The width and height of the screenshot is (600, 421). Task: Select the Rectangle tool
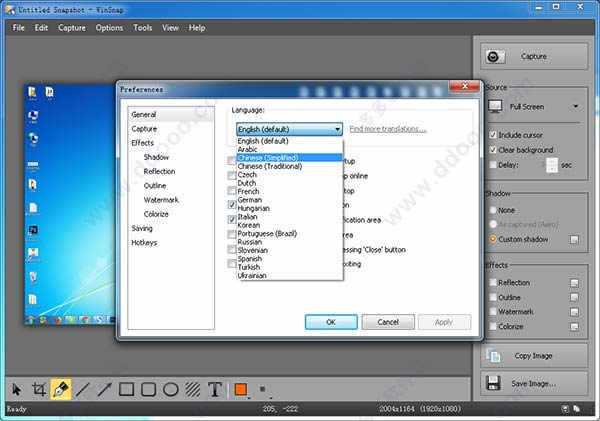(x=126, y=390)
